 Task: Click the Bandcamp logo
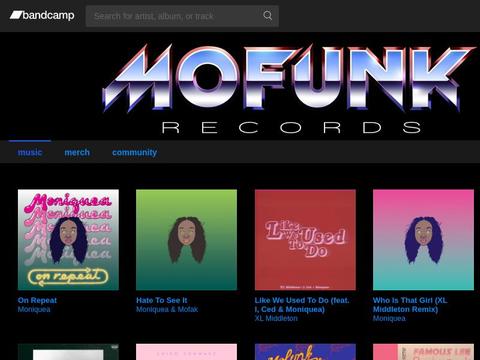(42, 15)
